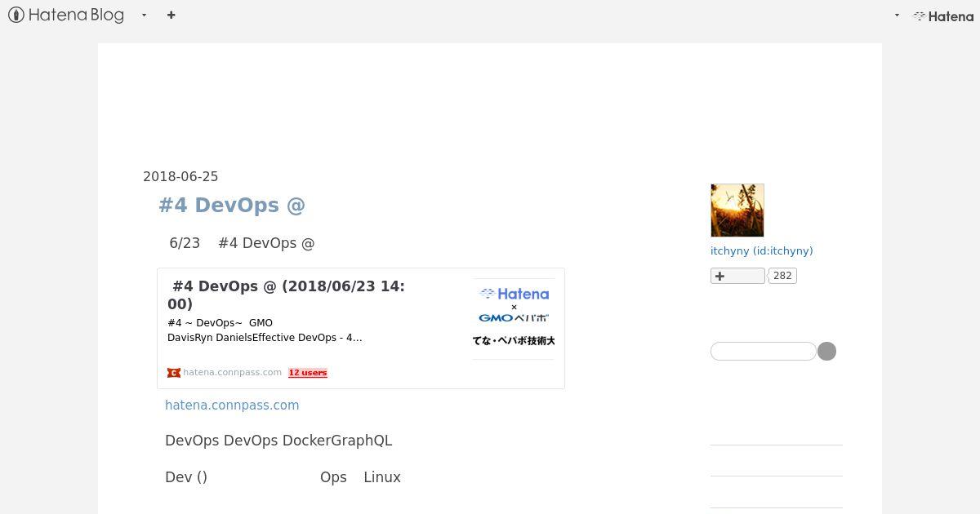
Task: Click the connpass favicon in the embed card
Action: click(x=173, y=373)
